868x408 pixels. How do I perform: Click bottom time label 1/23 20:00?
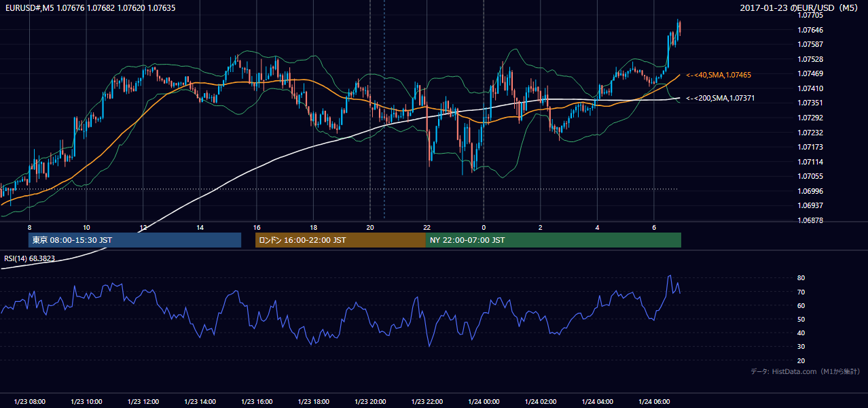370,402
